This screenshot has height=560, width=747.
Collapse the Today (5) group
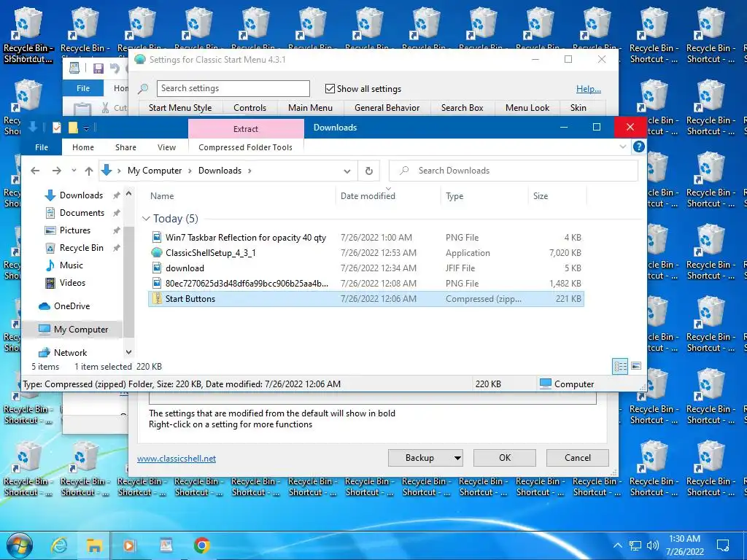click(146, 219)
